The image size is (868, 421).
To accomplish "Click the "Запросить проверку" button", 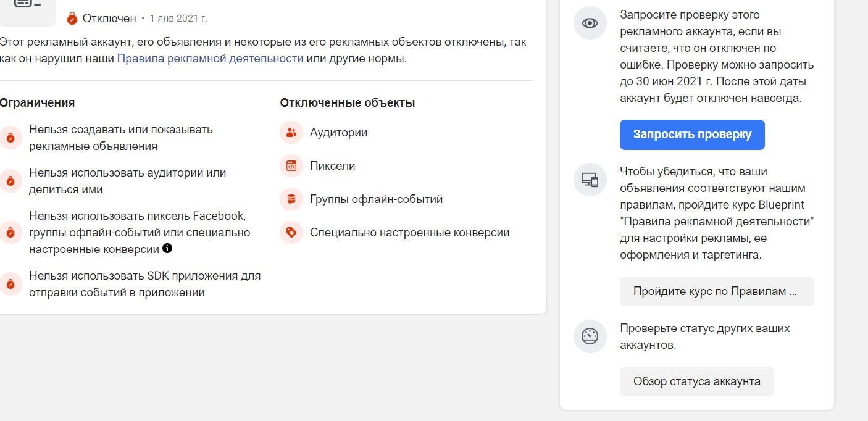I will [692, 135].
